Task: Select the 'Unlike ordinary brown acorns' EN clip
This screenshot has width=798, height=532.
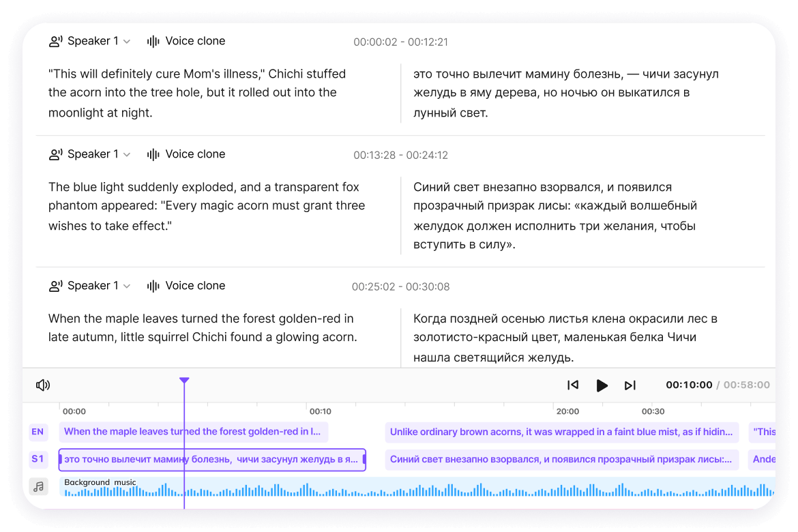Action: tap(561, 432)
